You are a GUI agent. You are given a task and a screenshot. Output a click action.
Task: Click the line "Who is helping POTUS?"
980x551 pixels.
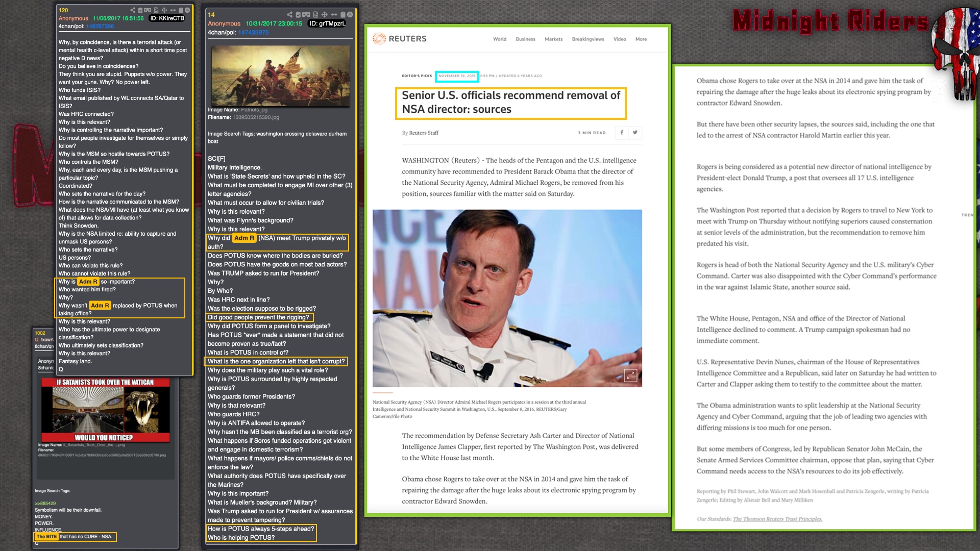click(241, 538)
